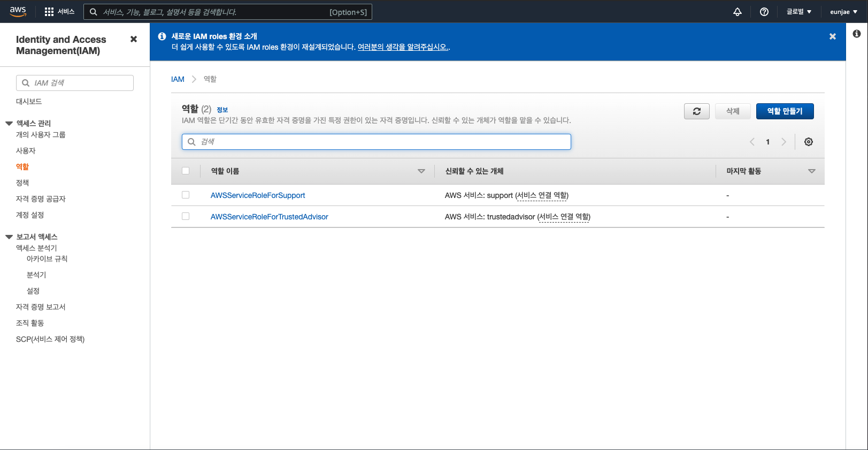Close the IAM sidebar panel
The height and width of the screenshot is (450, 868).
coord(134,39)
